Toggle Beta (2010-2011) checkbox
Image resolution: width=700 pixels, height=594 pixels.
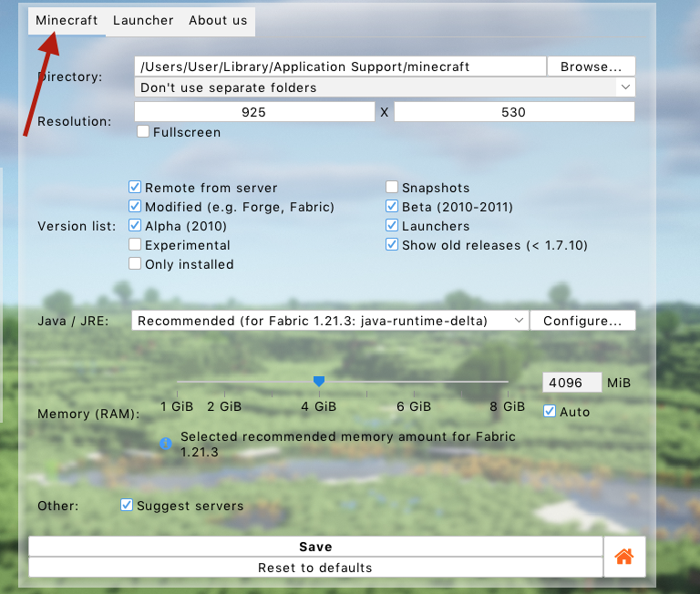392,206
